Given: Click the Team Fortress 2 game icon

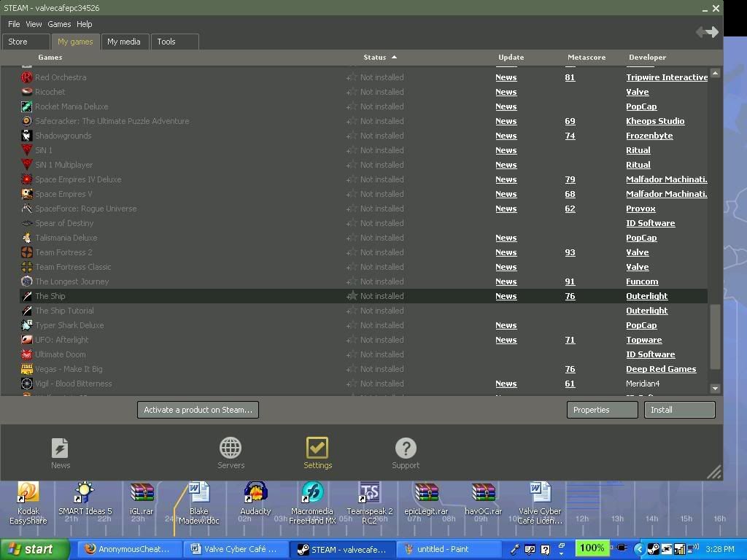Looking at the screenshot, I should coord(27,252).
